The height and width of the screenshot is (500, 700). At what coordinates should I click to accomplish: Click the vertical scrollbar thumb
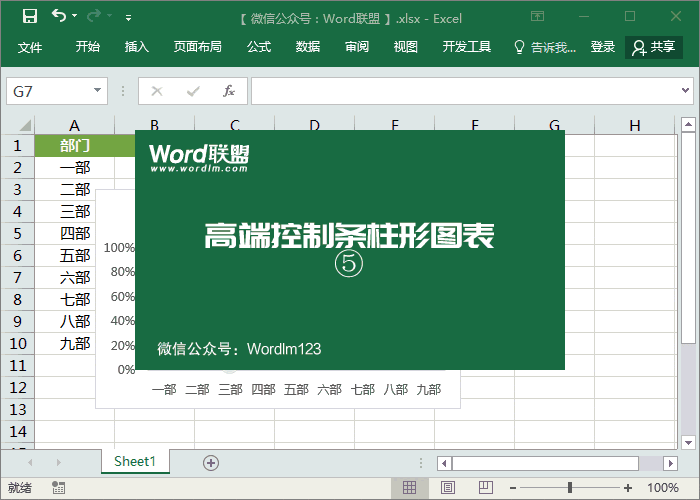pos(688,238)
